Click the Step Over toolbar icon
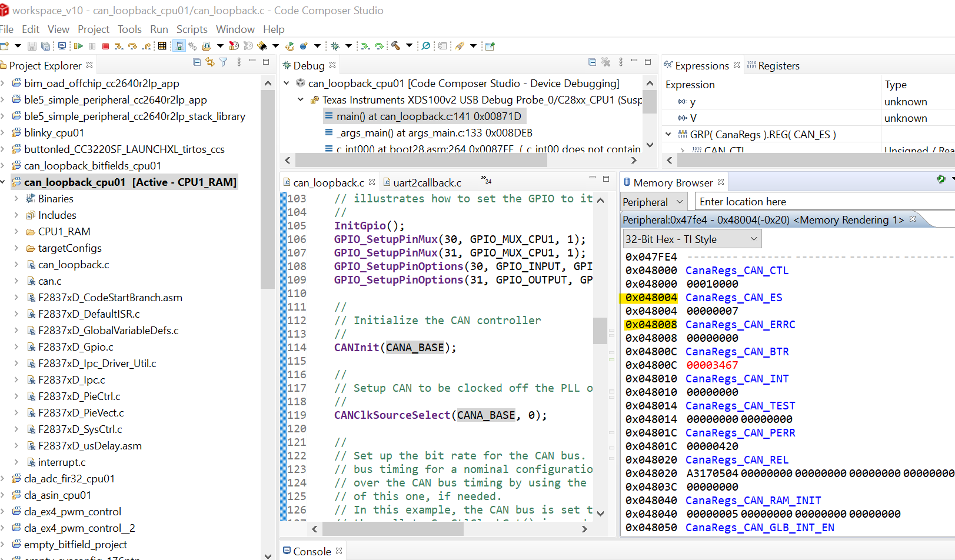 133,46
